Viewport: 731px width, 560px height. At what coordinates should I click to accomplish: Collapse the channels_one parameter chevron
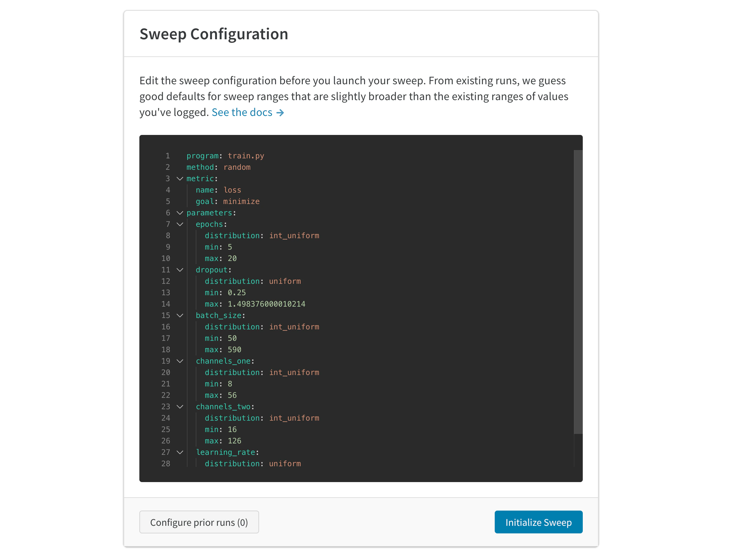180,361
